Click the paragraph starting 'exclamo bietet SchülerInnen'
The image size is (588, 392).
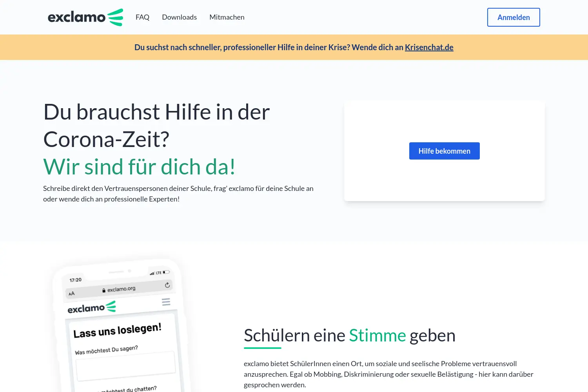pos(388,374)
